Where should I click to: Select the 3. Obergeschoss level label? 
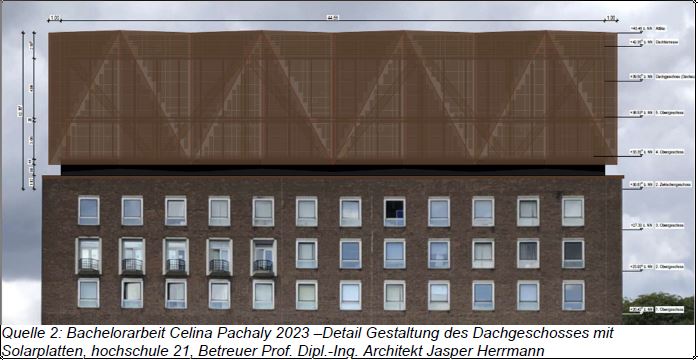[x=657, y=226]
